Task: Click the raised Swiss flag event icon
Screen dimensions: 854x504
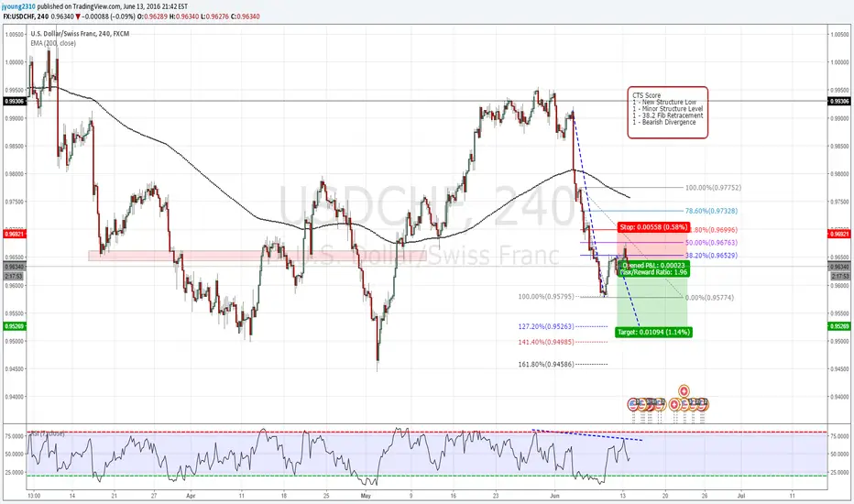Action: coord(684,390)
